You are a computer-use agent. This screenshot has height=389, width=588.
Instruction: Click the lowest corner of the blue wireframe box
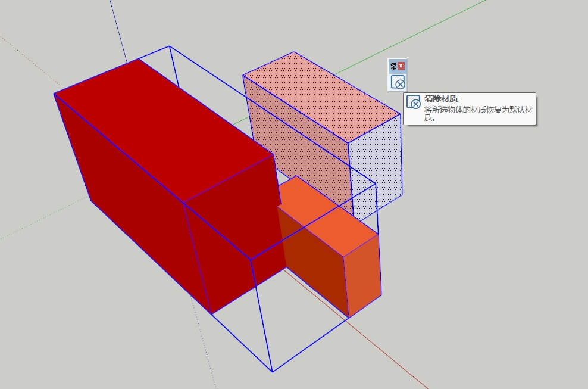(x=272, y=371)
